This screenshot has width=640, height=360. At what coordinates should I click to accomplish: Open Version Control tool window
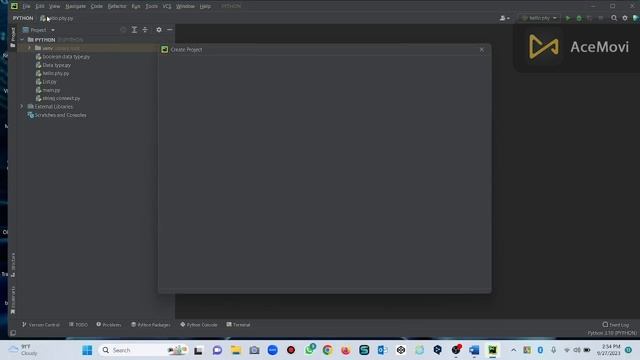click(41, 324)
